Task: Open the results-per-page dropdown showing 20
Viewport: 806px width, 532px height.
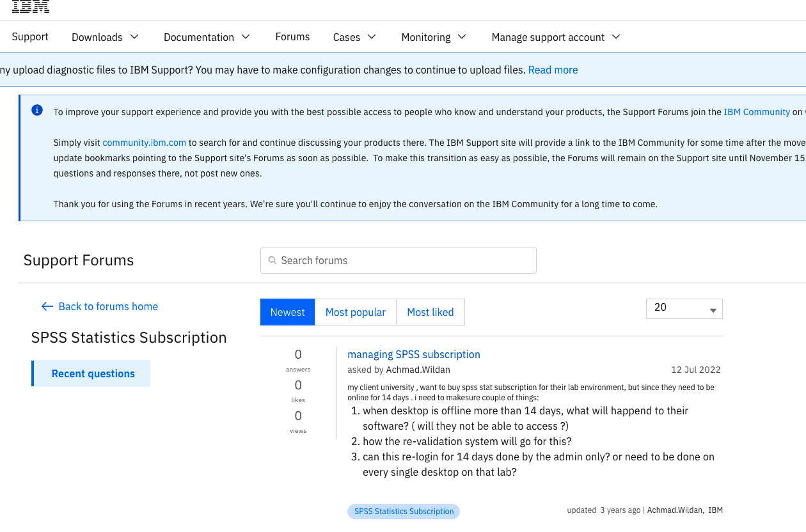Action: (684, 308)
